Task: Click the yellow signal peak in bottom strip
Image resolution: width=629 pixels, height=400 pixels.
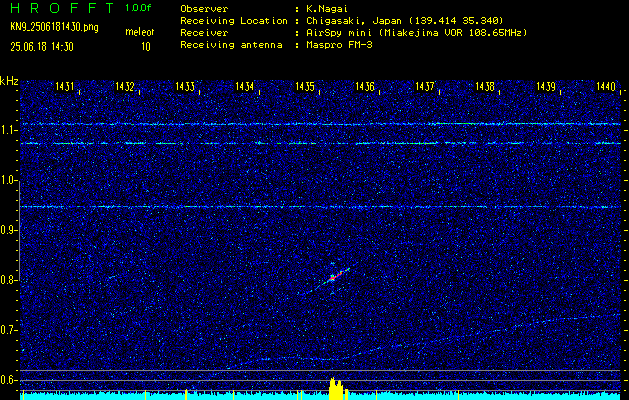Action: coord(337,388)
